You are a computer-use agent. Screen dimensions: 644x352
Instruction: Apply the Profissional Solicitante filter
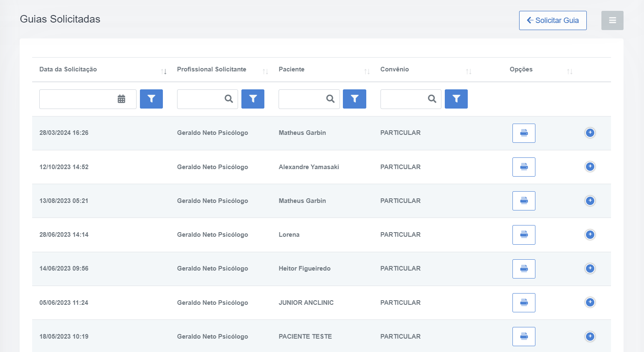click(x=253, y=99)
